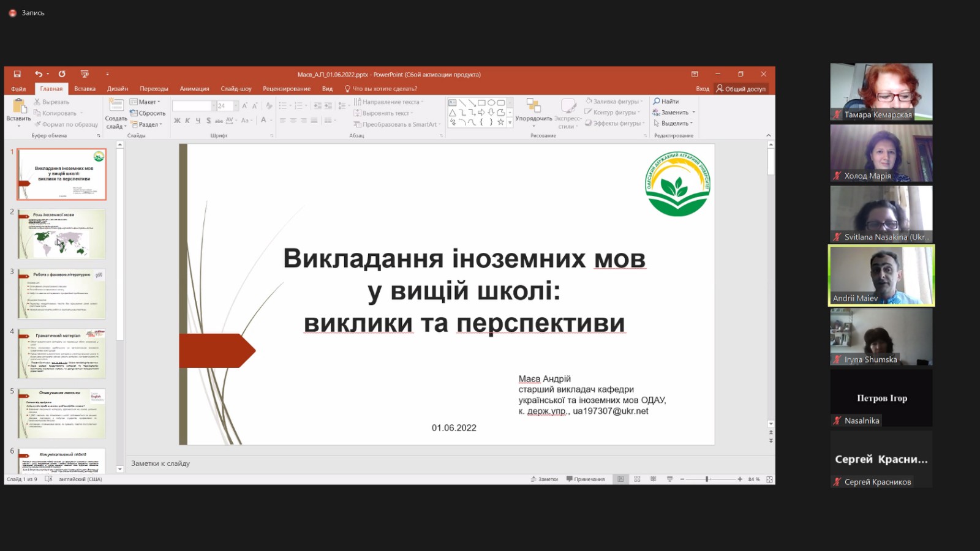Switch to slide sorter view icon
980x551 pixels.
(637, 479)
